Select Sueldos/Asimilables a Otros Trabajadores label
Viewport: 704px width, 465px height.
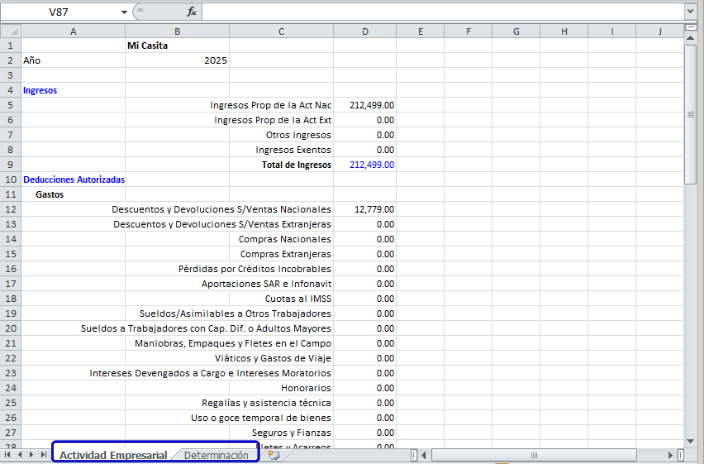tap(235, 313)
